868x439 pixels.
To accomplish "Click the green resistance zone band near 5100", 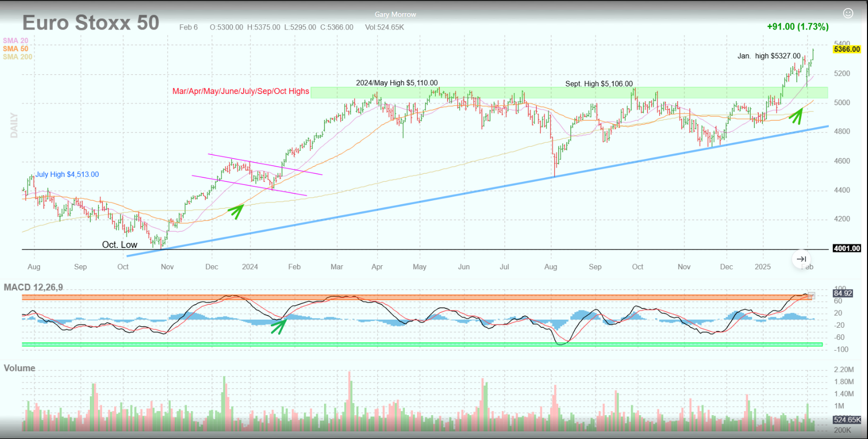I will (x=569, y=92).
